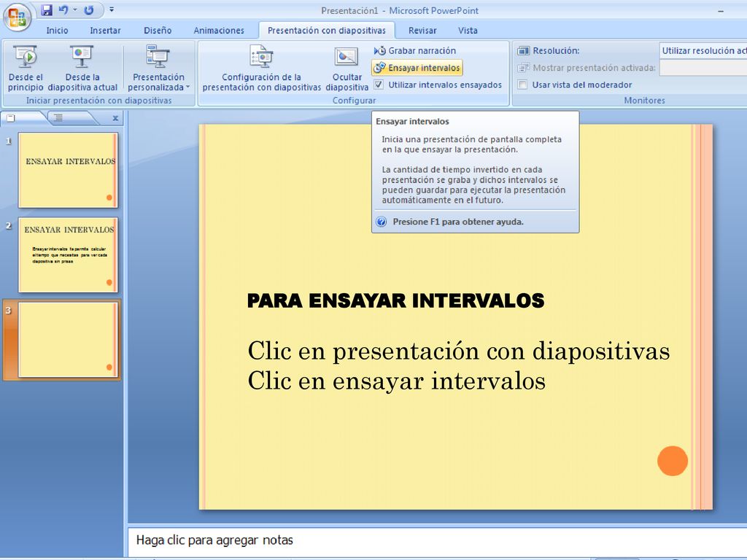Select slide 2 thumbnail

68,255
